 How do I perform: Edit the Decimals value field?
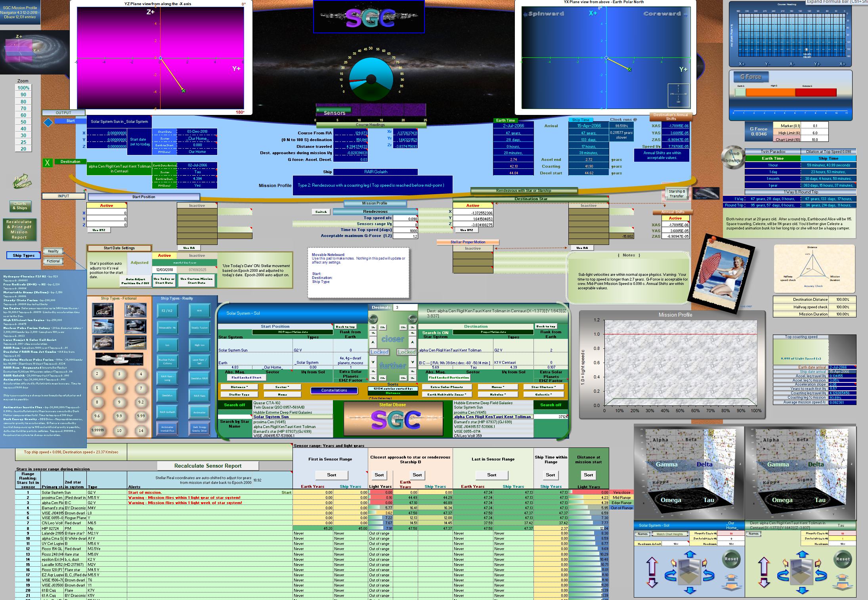(x=405, y=308)
